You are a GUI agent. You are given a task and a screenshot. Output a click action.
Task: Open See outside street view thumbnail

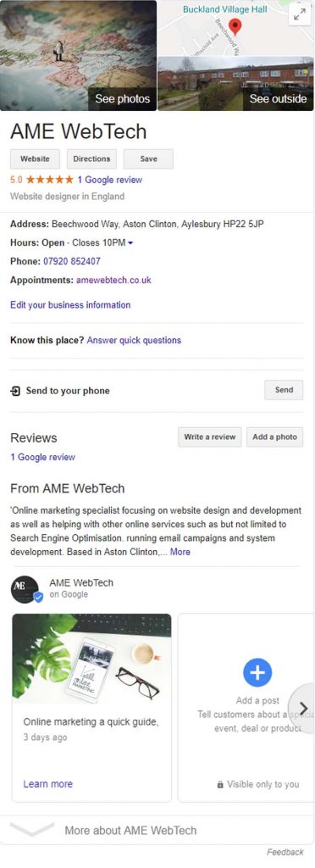point(236,84)
